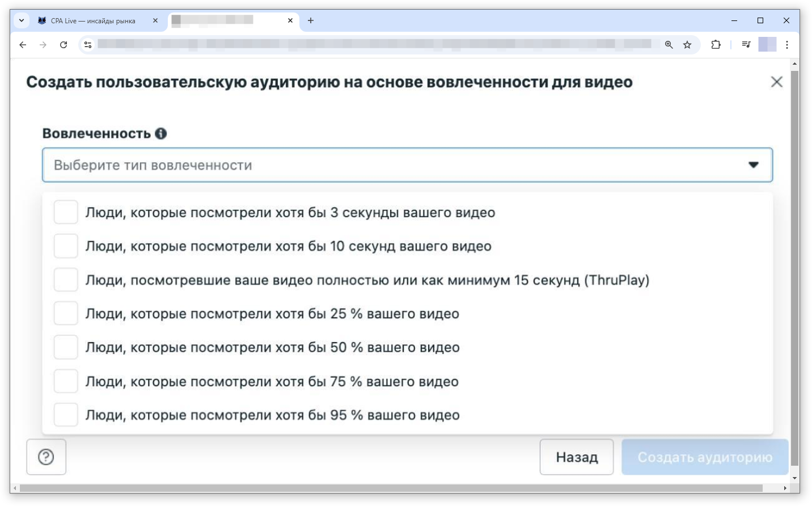Image resolution: width=812 pixels, height=506 pixels.
Task: Open the media control icon in toolbar
Action: [746, 44]
